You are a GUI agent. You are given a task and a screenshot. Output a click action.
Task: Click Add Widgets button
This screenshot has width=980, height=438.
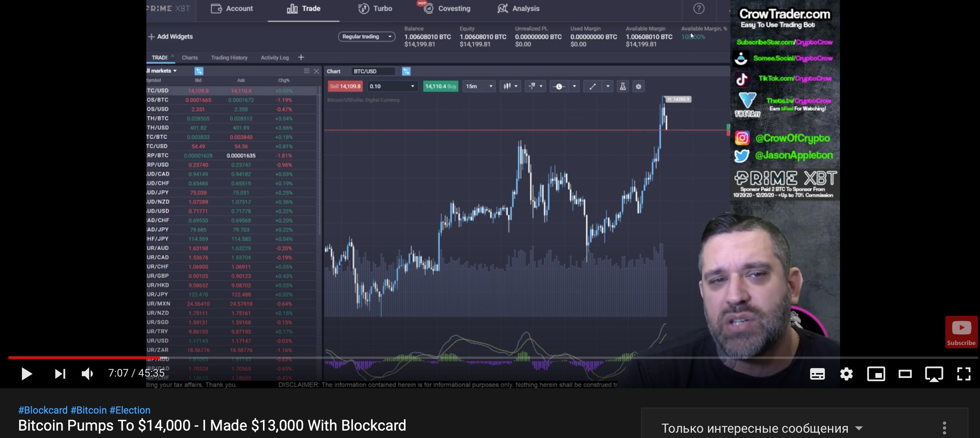tap(170, 36)
